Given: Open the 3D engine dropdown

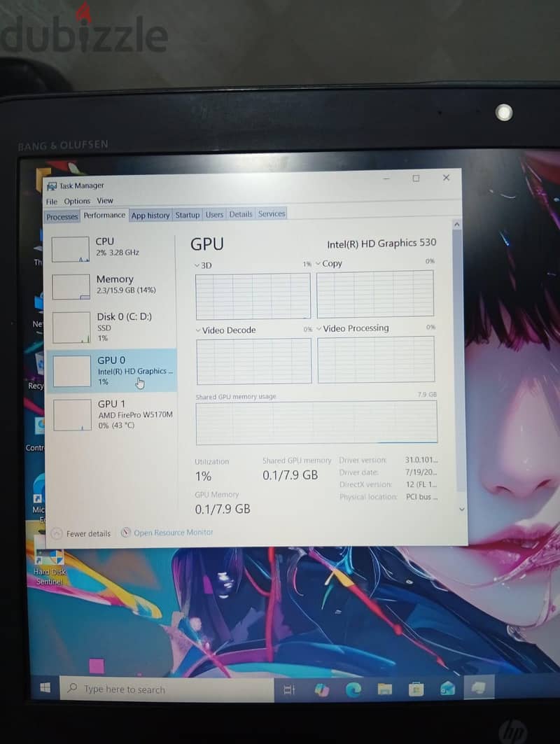Looking at the screenshot, I should 203,265.
